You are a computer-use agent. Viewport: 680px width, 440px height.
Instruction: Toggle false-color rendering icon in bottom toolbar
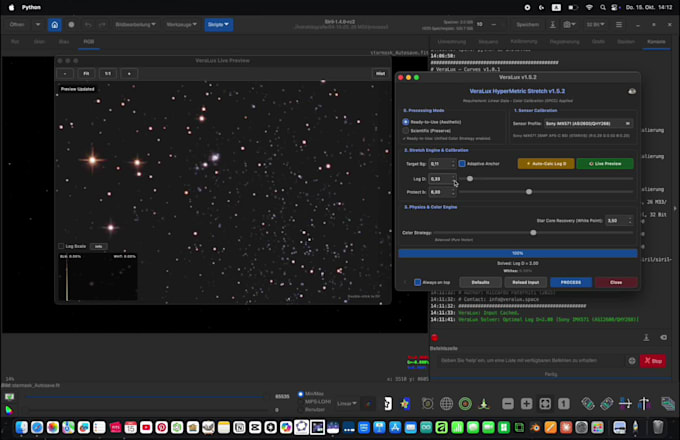[x=405, y=404]
